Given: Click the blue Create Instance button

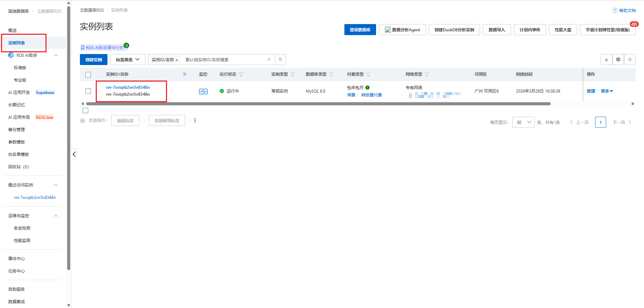Looking at the screenshot, I should coord(94,60).
